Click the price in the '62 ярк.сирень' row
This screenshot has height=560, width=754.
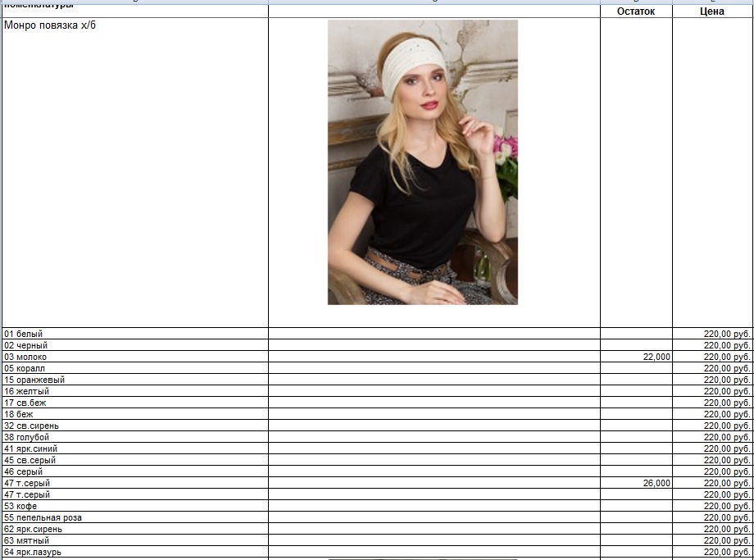(727, 529)
